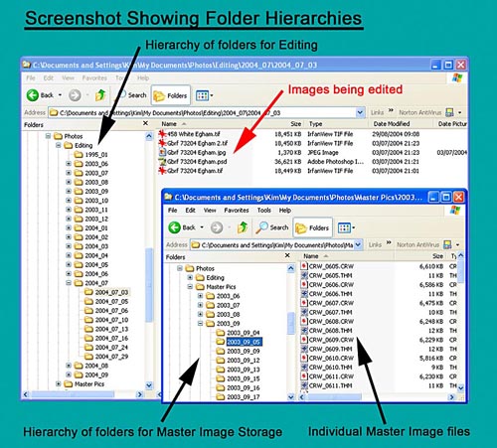
Task: Open the address bar dropdown in Editing window
Action: pos(360,112)
